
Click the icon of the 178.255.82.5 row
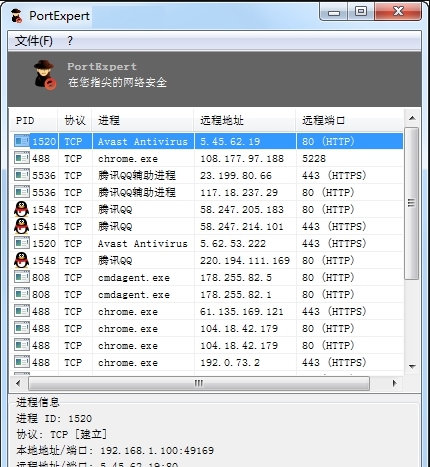(x=22, y=277)
